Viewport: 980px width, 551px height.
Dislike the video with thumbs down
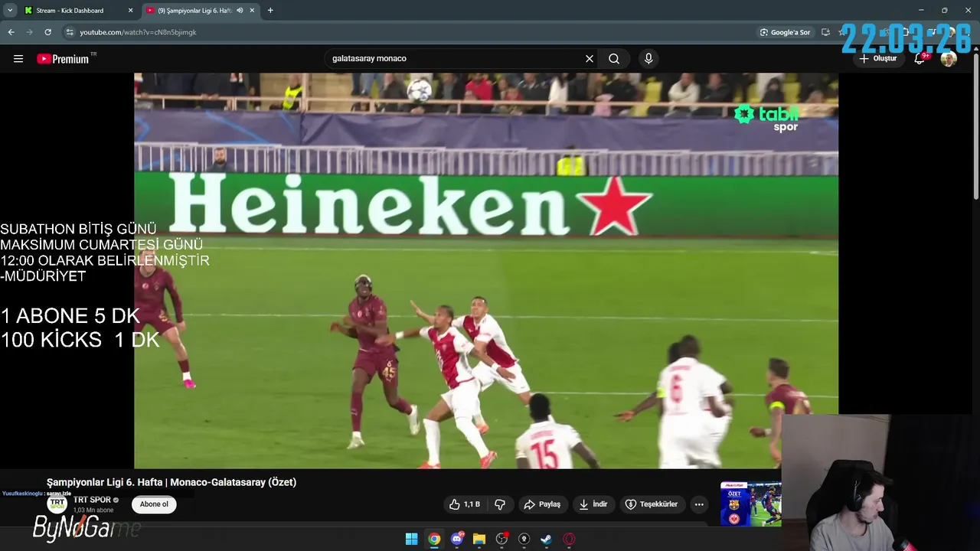(500, 504)
